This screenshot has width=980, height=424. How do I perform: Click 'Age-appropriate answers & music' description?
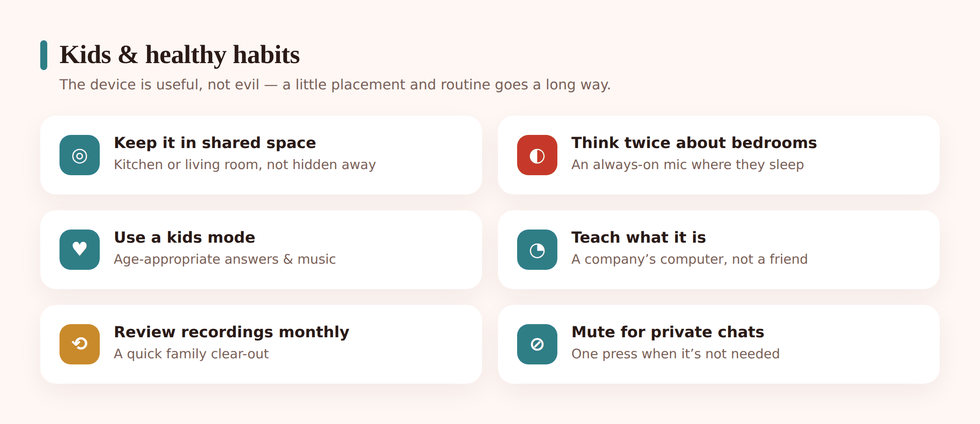pos(225,259)
